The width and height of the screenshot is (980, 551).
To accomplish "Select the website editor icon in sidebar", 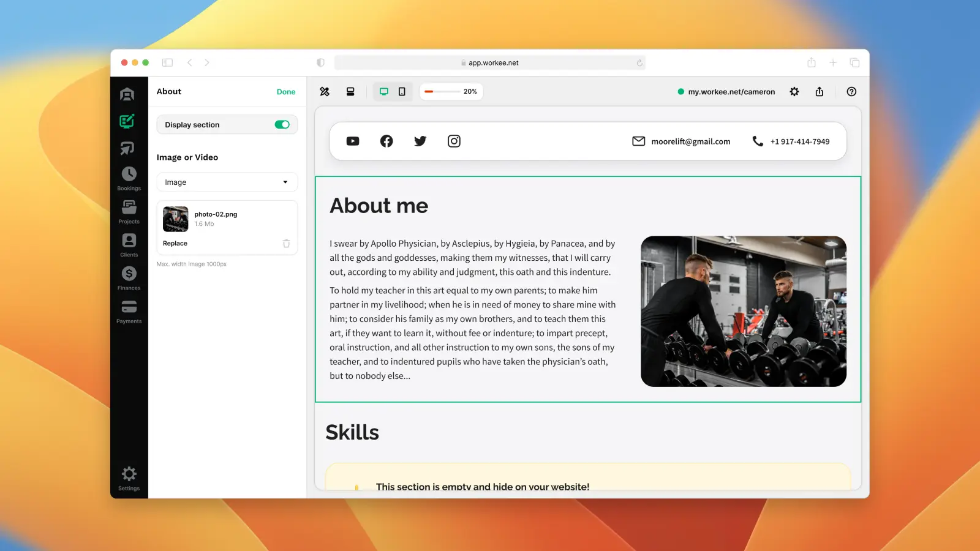I will pos(127,121).
